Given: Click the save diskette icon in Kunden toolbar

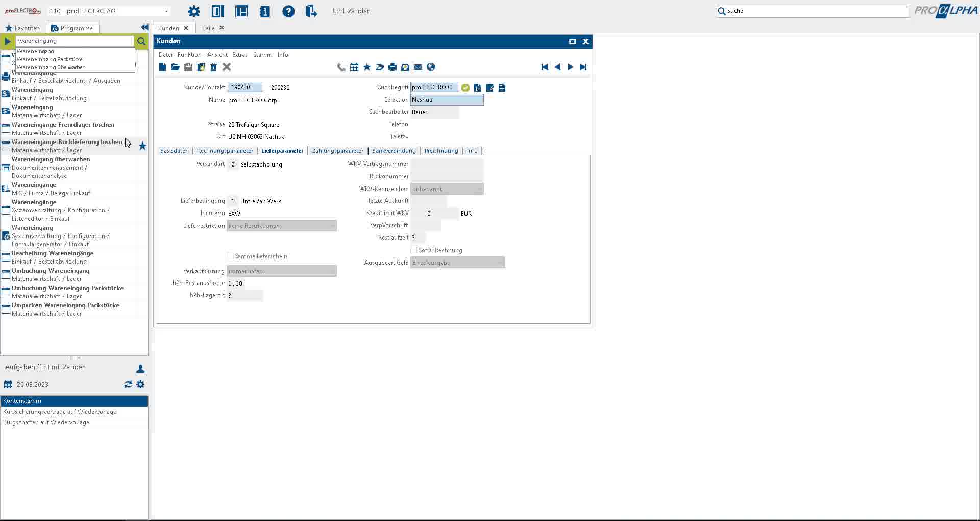Looking at the screenshot, I should pyautogui.click(x=188, y=67).
